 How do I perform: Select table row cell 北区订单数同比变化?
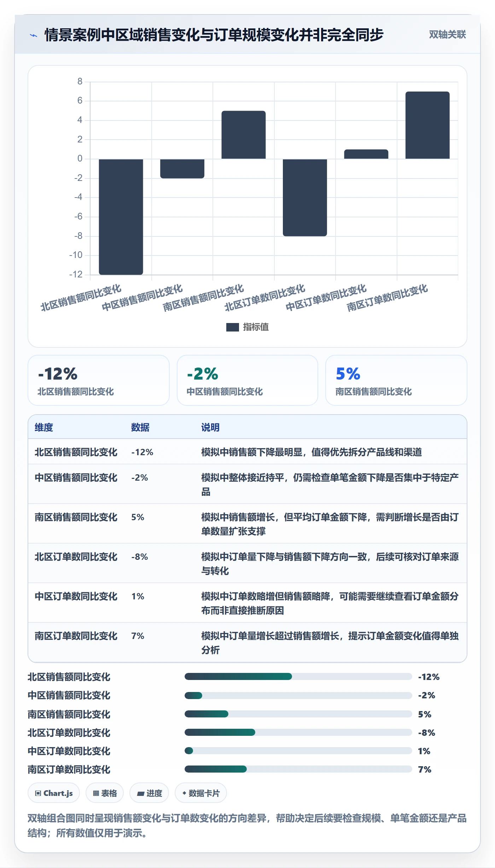(x=76, y=557)
